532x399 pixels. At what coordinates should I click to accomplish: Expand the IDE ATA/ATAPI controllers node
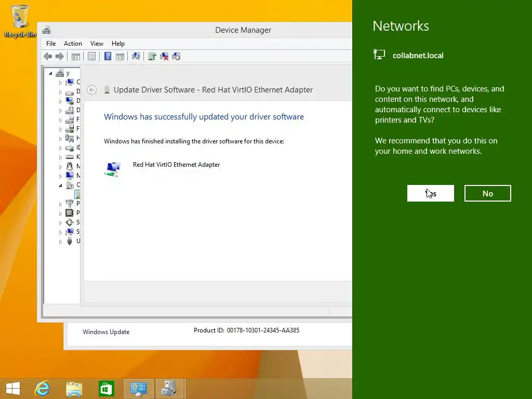pos(60,148)
